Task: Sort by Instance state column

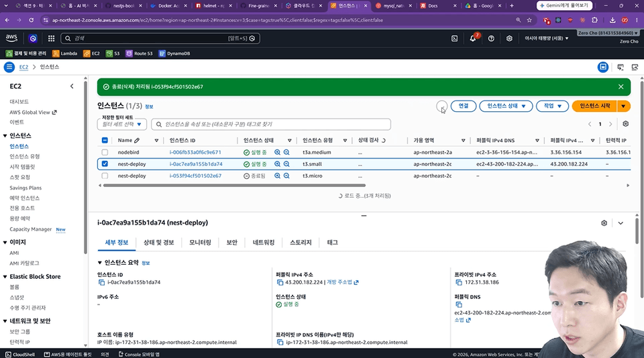Action: pyautogui.click(x=289, y=140)
